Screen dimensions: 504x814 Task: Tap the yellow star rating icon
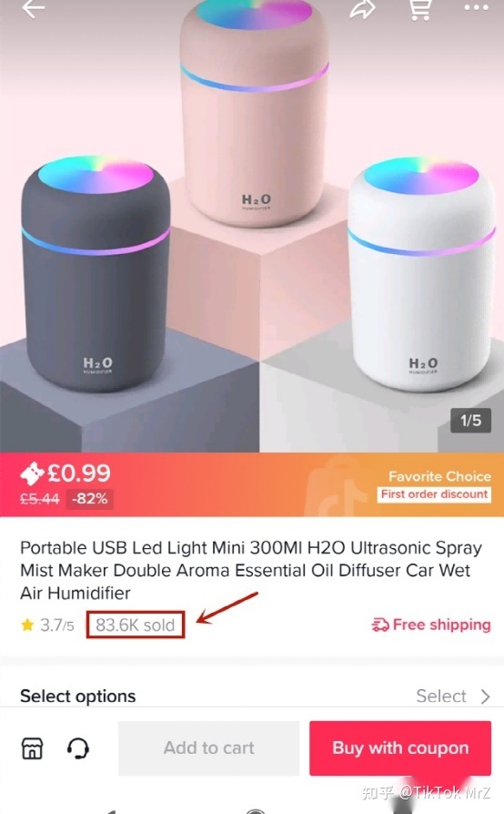27,625
